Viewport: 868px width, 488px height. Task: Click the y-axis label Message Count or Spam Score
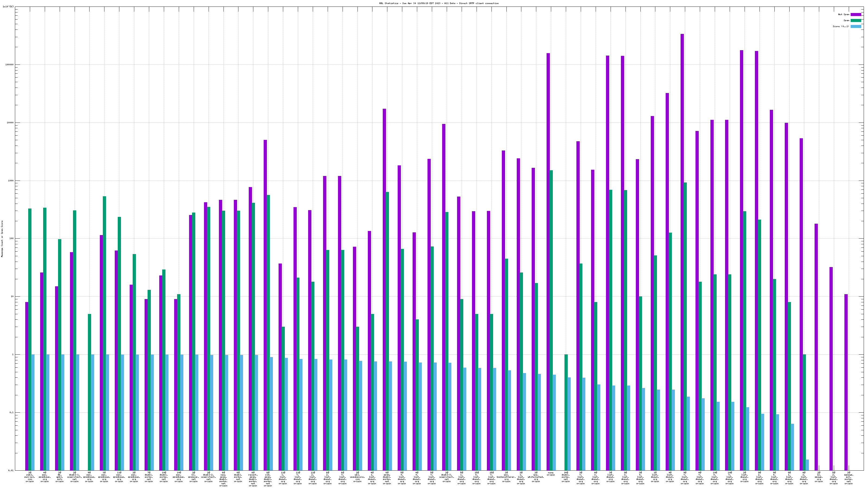click(x=2, y=239)
